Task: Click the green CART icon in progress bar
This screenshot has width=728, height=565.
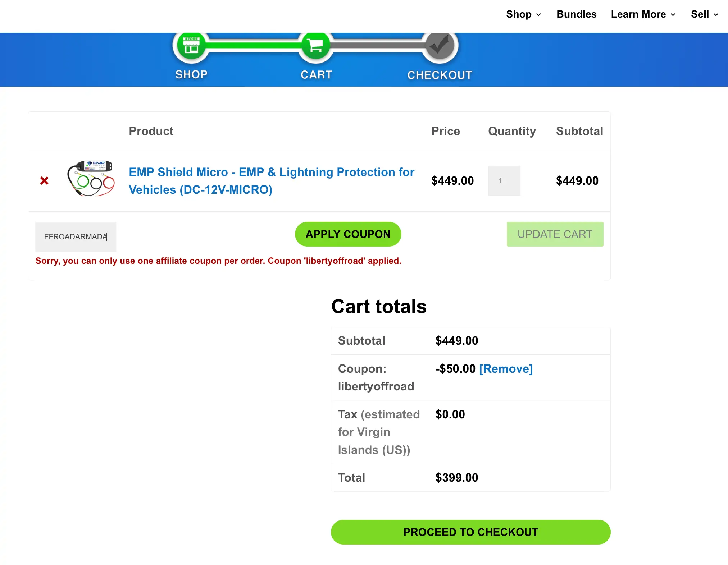Action: 316,46
